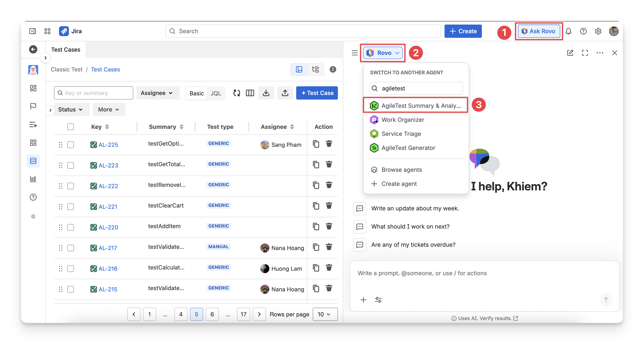This screenshot has height=344, width=644.
Task: Open the Assignee filter dropdown
Action: (x=157, y=93)
